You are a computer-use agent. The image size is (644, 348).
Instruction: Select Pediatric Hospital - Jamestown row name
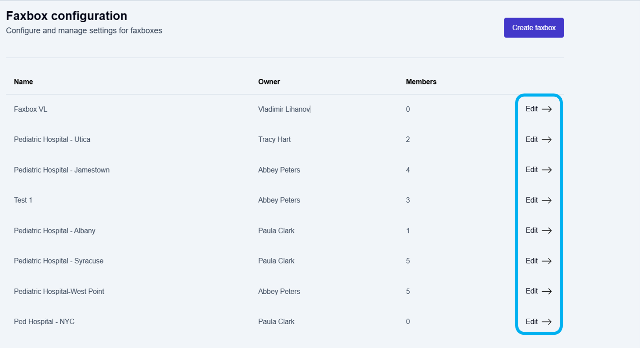click(62, 170)
